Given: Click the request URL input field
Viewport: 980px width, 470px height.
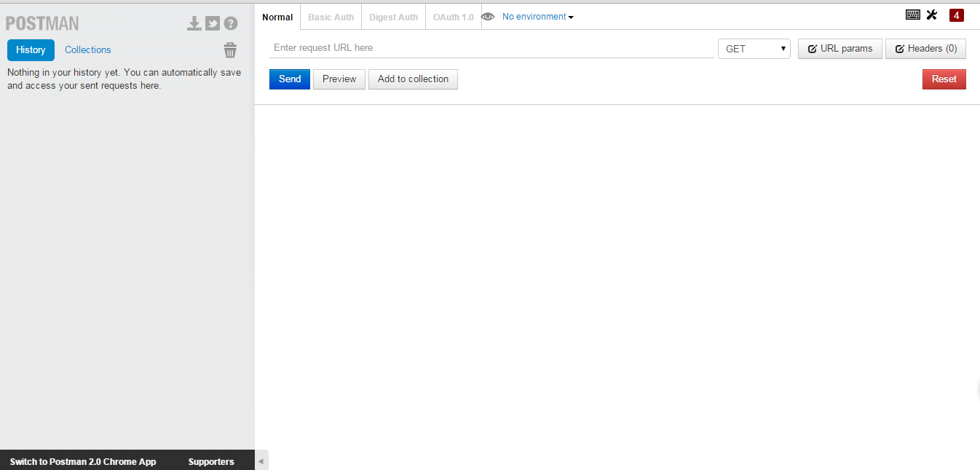Looking at the screenshot, I should (491, 48).
